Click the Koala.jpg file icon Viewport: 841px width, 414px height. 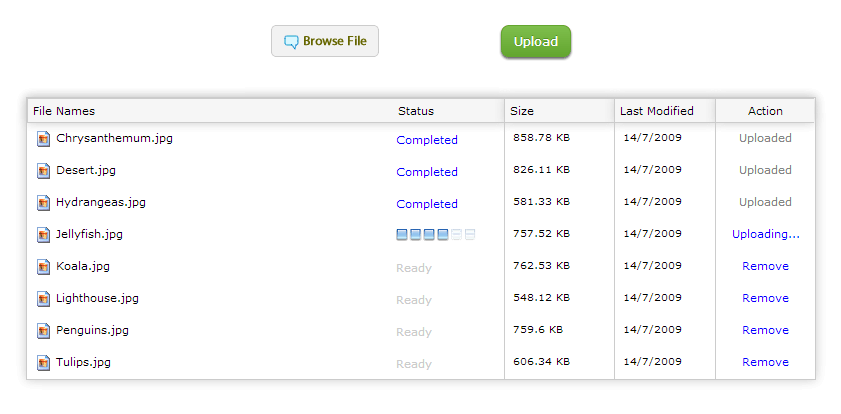[x=43, y=267]
